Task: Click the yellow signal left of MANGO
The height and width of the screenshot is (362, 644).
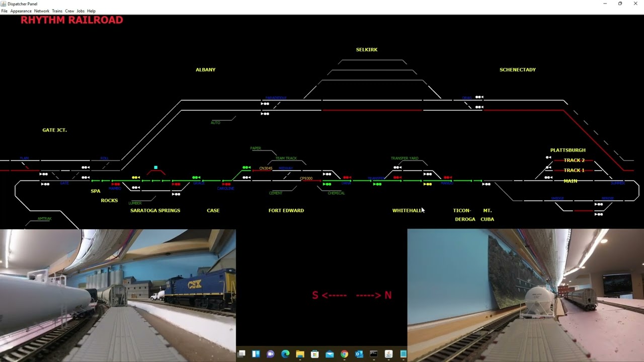Action: [x=428, y=184]
